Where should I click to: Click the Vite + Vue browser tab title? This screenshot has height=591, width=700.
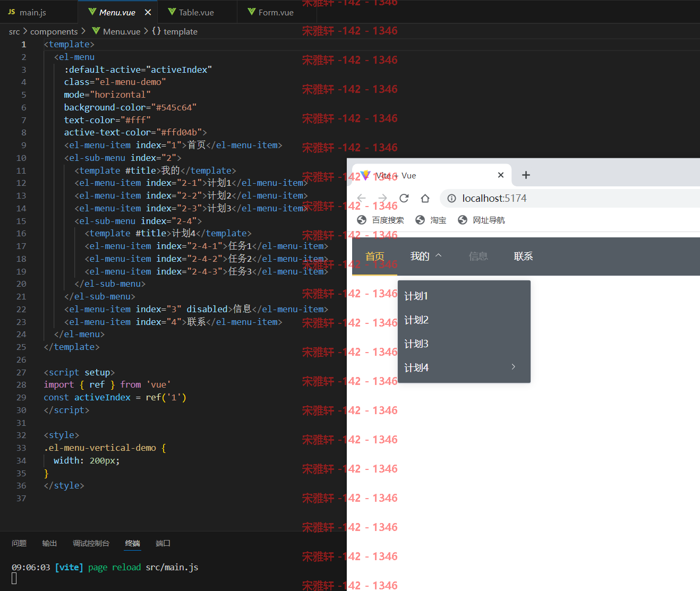coord(396,175)
